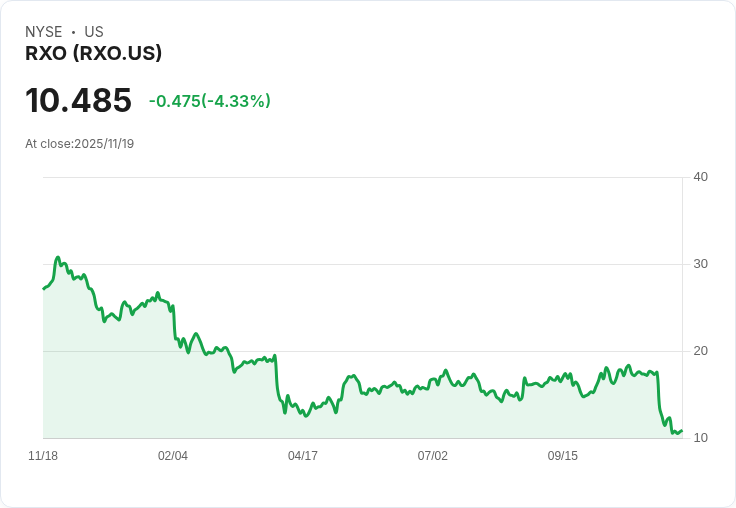Viewport: 736px width, 508px height.
Task: Click the NYSE exchange label
Action: pyautogui.click(x=44, y=32)
